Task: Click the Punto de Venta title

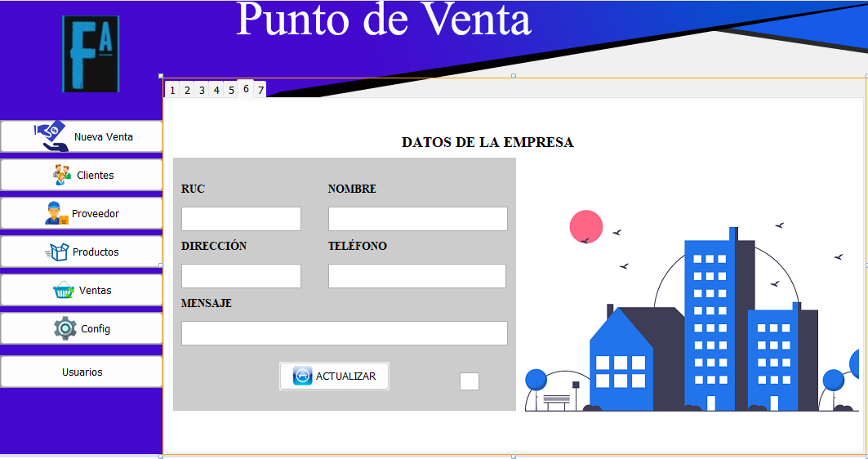Action: click(384, 20)
